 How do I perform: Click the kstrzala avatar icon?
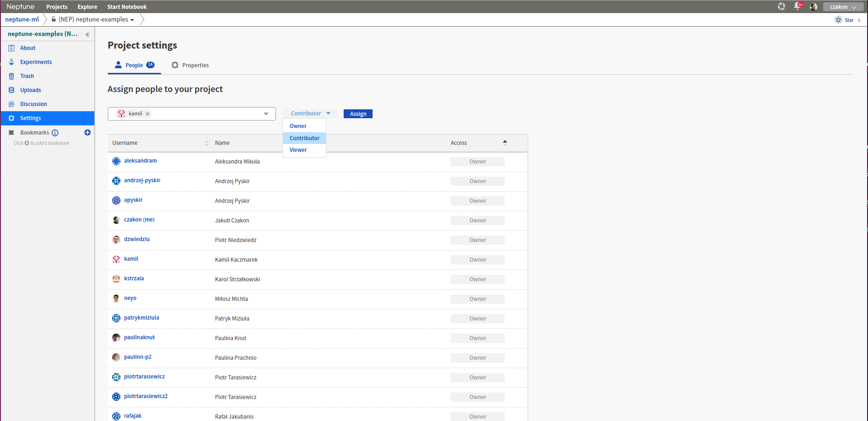pyautogui.click(x=116, y=279)
